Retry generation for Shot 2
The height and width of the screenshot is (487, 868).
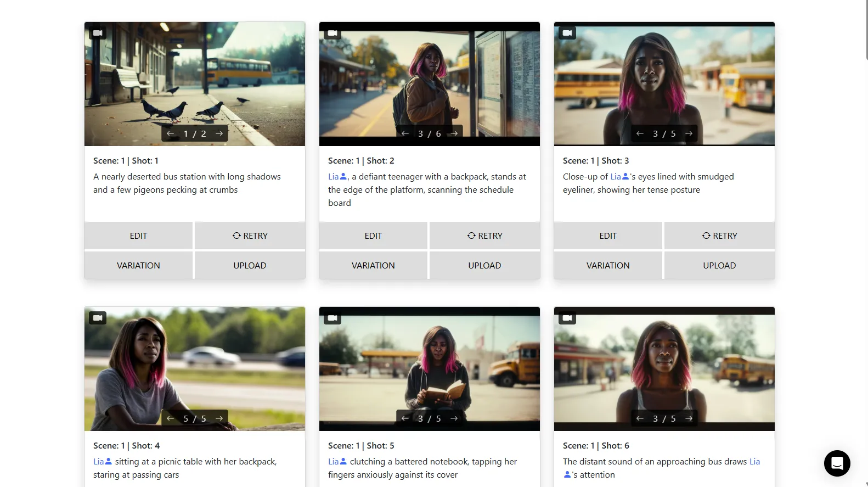tap(484, 236)
